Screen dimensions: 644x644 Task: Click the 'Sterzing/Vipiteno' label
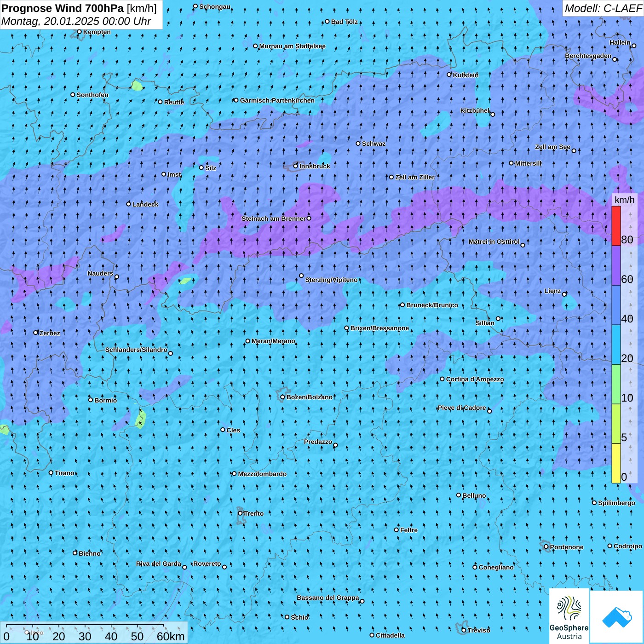331,280
